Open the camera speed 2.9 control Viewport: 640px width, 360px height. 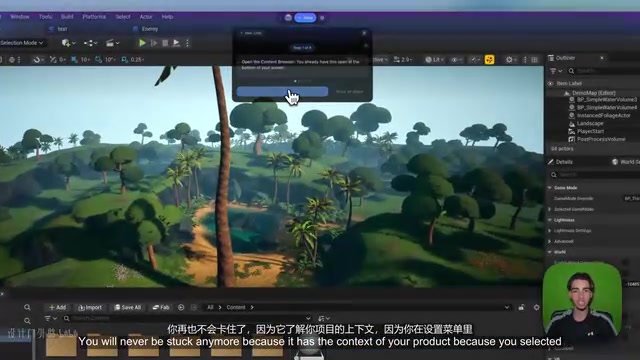(x=403, y=60)
